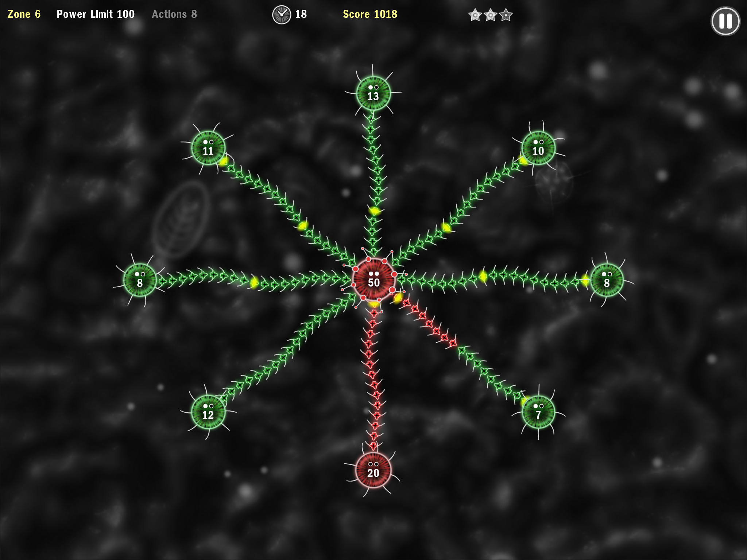Click the Score 1018 readout

370,14
